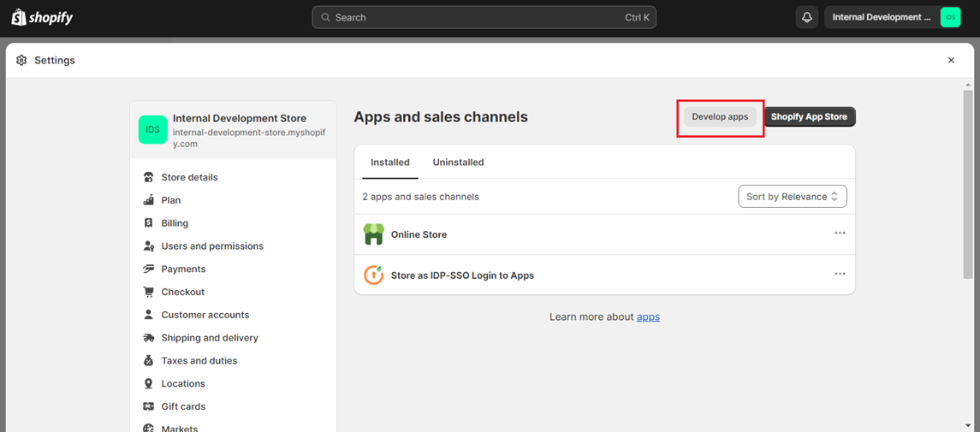Click the Shipping truck icon

(x=149, y=338)
